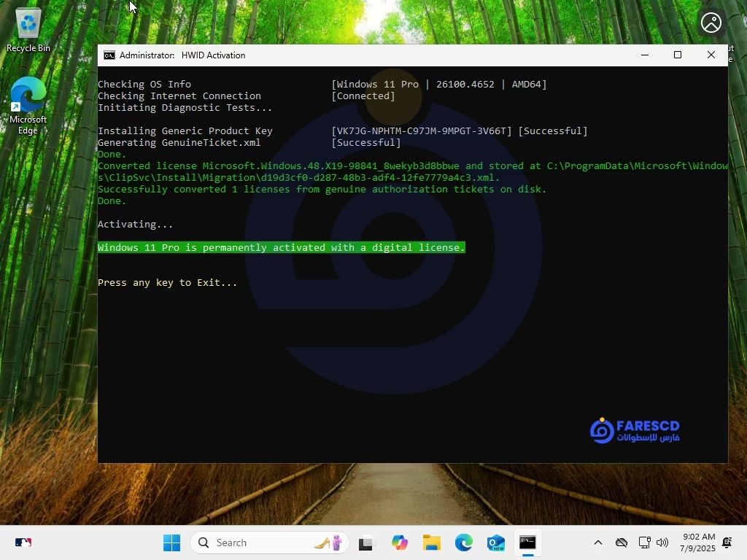Click the '[Connected]' status text
747x560 pixels.
point(363,96)
